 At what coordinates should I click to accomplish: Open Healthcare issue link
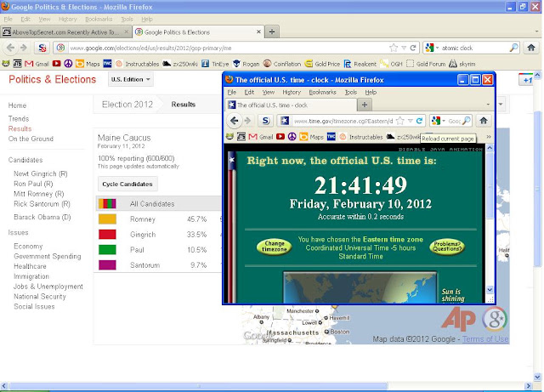click(x=30, y=266)
